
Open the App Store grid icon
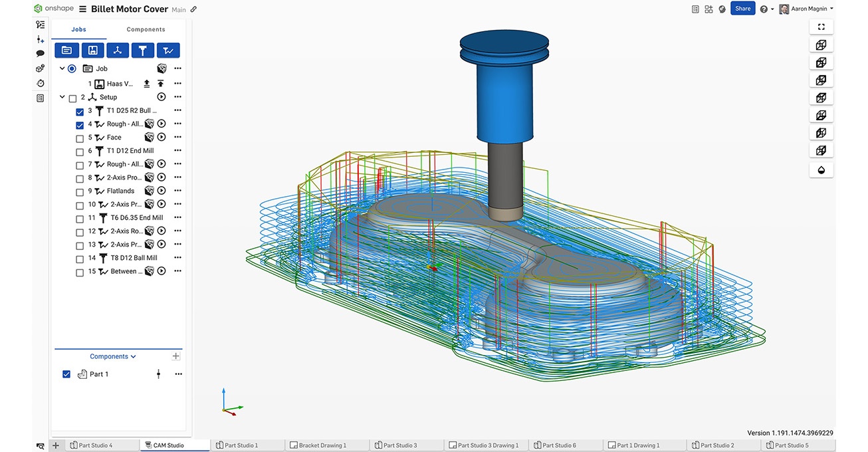click(x=708, y=9)
